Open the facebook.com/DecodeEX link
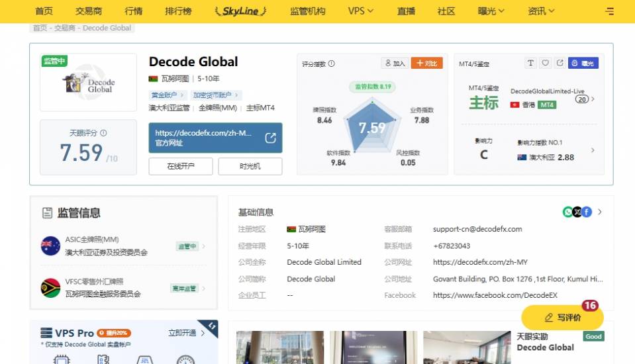Image resolution: width=635 pixels, height=364 pixels. pos(495,295)
